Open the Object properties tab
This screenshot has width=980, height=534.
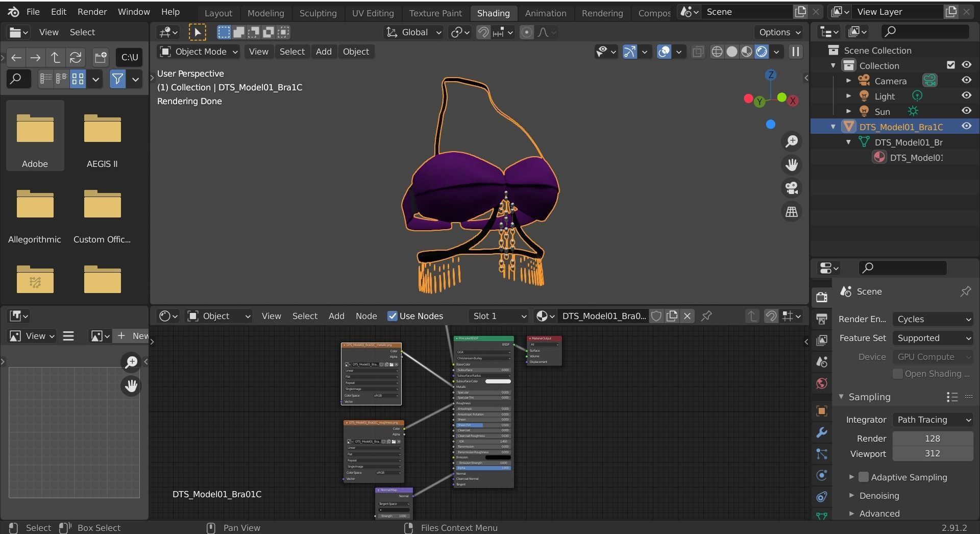click(x=821, y=411)
